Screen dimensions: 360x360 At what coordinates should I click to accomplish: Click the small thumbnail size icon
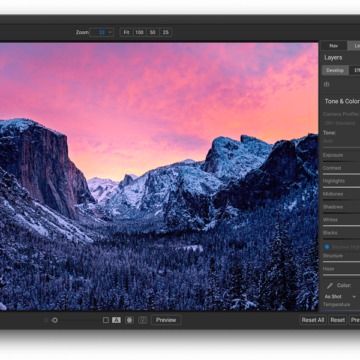pyautogui.click(x=46, y=320)
